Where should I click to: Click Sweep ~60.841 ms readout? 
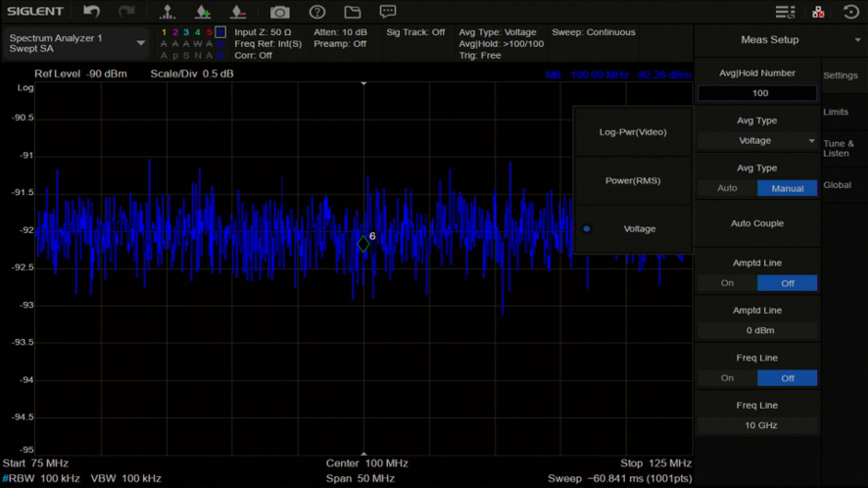[x=619, y=478]
